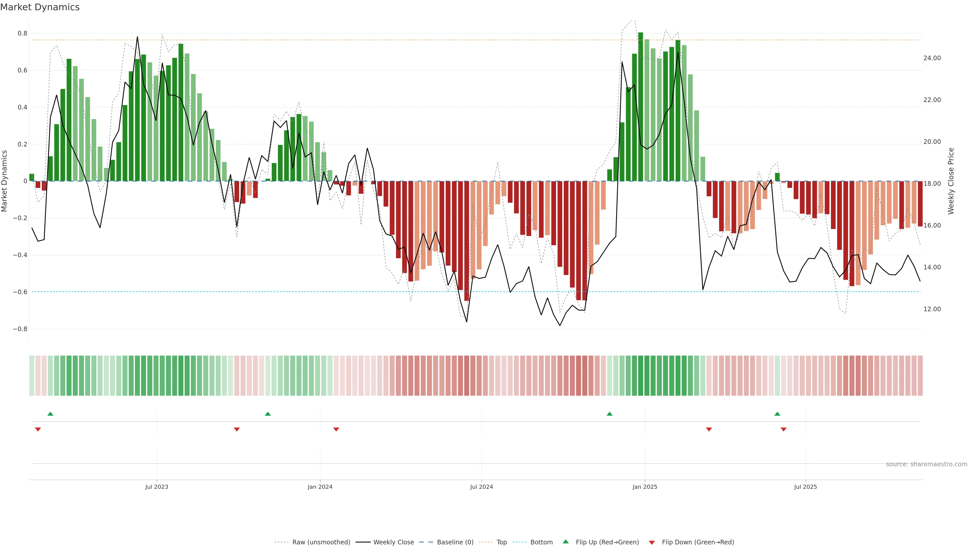Screen dimensions: 980x551
Task: Click the red Flip Down legend triangle
Action: click(x=652, y=543)
